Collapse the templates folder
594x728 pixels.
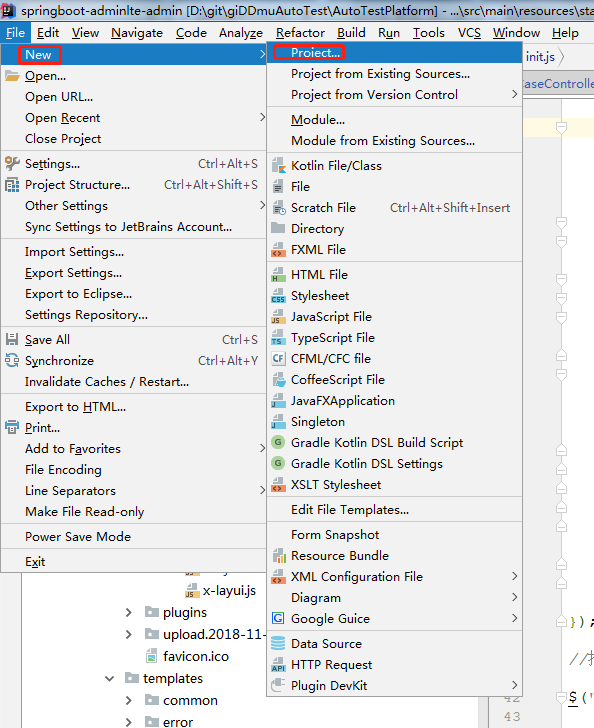pyautogui.click(x=110, y=679)
